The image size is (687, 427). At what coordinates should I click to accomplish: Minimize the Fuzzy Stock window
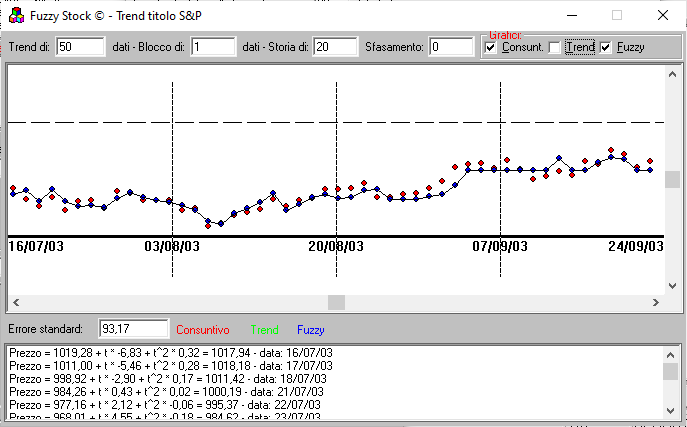570,16
